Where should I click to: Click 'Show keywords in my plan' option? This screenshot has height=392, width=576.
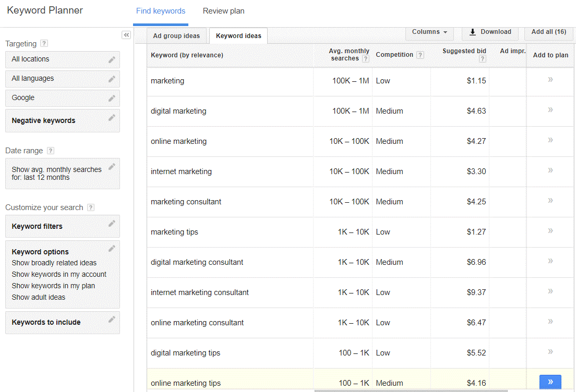53,286
